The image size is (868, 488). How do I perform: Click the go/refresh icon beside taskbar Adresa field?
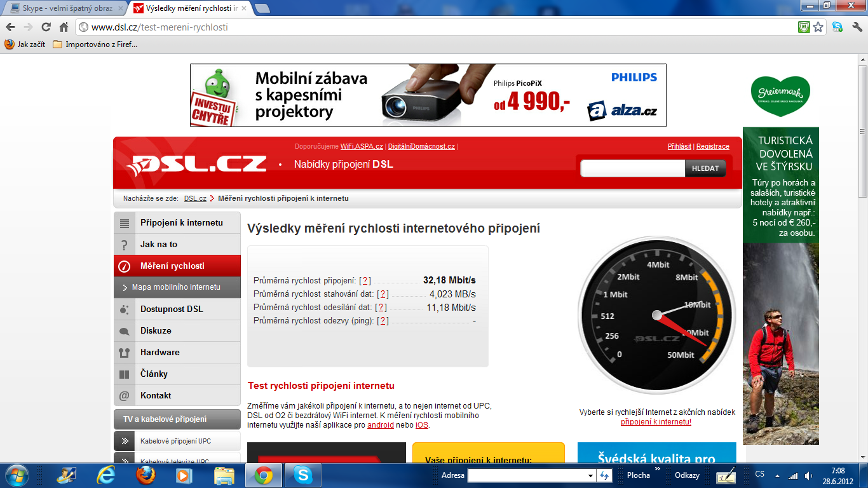click(x=604, y=475)
